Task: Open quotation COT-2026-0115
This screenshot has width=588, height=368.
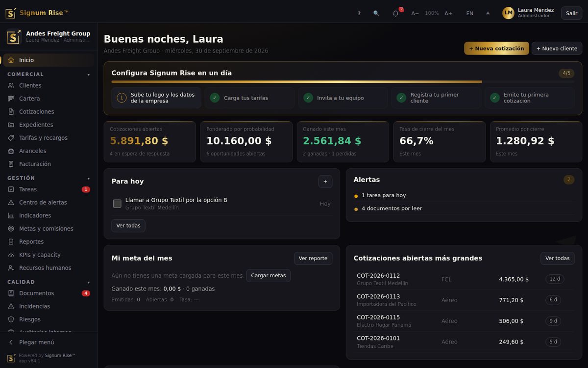Action: (x=464, y=321)
